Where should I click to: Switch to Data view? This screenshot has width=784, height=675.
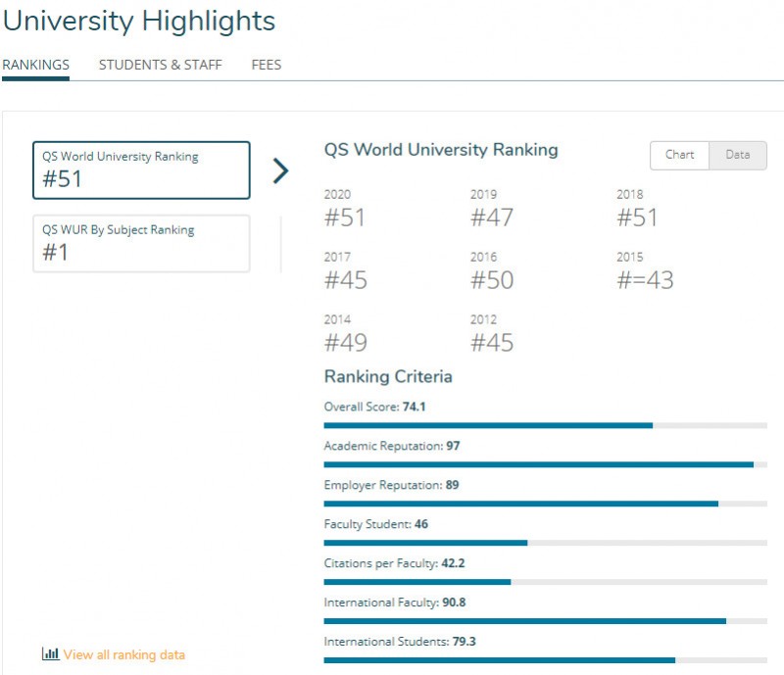(x=737, y=156)
